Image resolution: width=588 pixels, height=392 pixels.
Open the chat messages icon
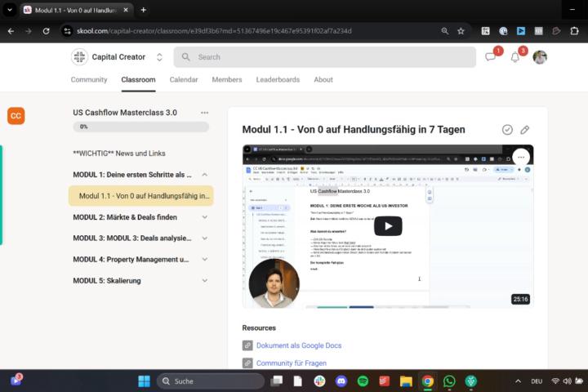click(x=491, y=57)
